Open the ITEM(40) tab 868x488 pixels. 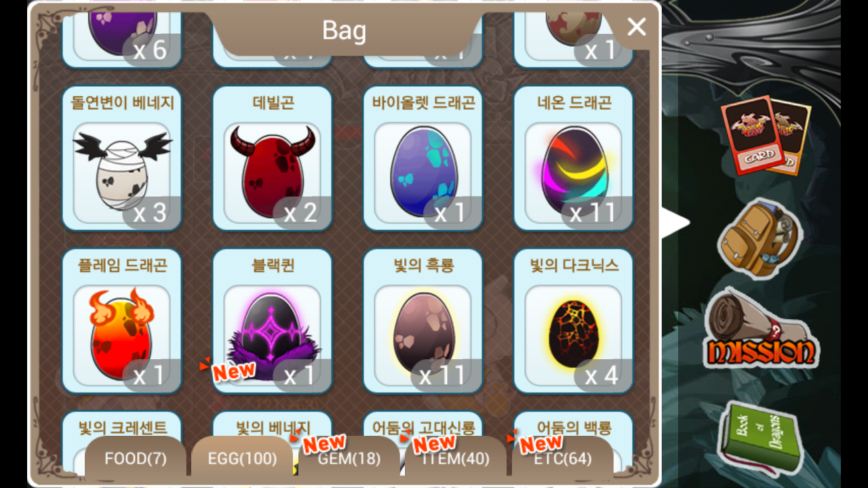tap(456, 459)
